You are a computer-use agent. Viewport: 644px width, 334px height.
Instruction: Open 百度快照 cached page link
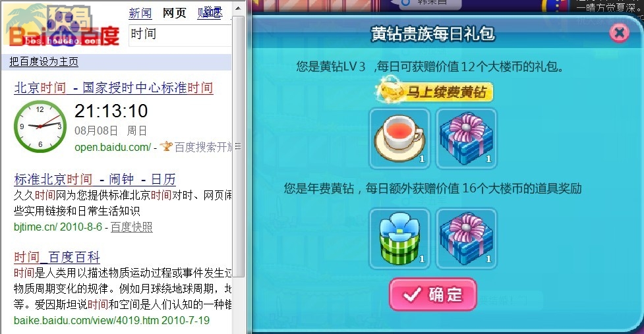pos(131,227)
